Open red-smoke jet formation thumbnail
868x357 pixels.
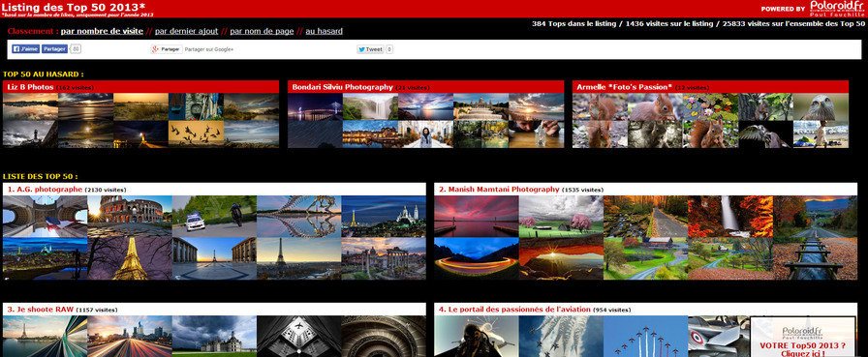click(x=645, y=336)
